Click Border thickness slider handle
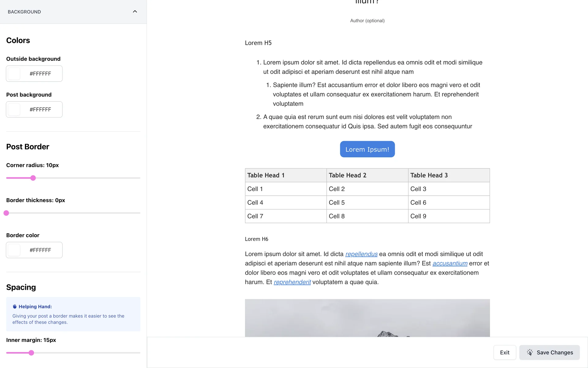Screen dimensions: 588x368 [x=6, y=213]
